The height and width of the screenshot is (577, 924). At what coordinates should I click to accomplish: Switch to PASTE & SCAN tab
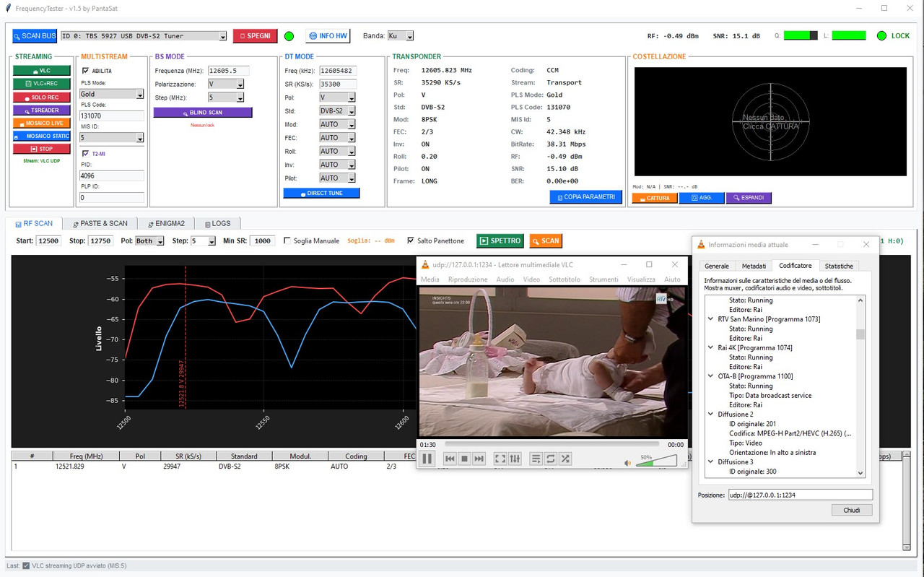tap(99, 223)
